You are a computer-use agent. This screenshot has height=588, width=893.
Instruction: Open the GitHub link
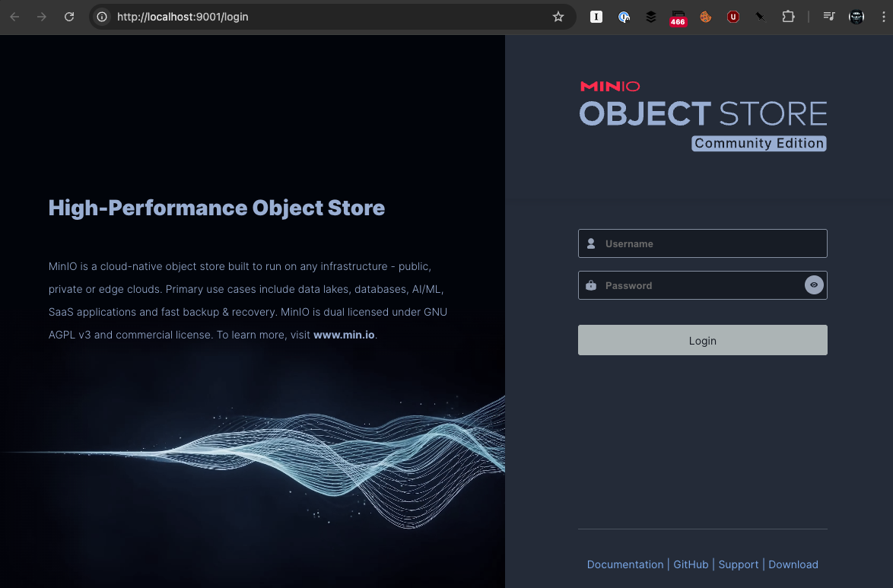(690, 564)
